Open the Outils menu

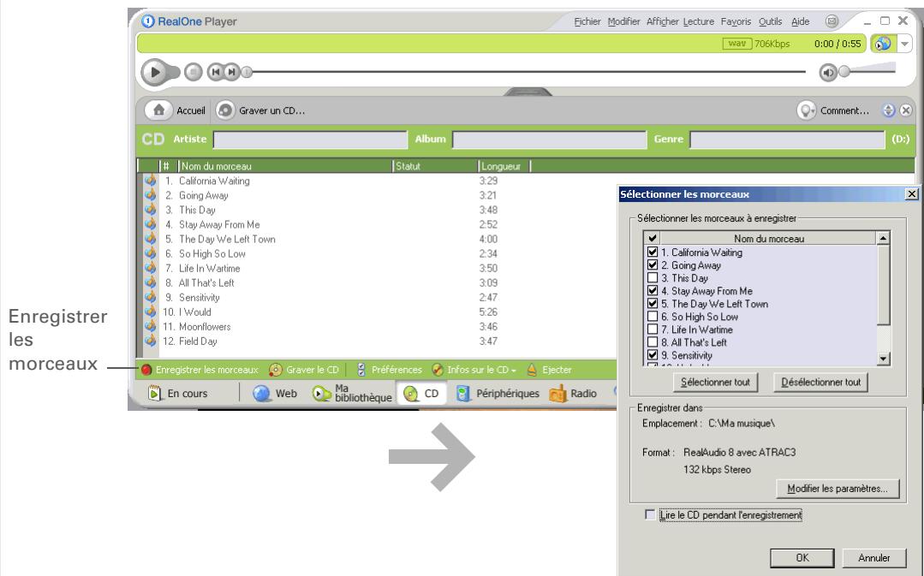(770, 21)
